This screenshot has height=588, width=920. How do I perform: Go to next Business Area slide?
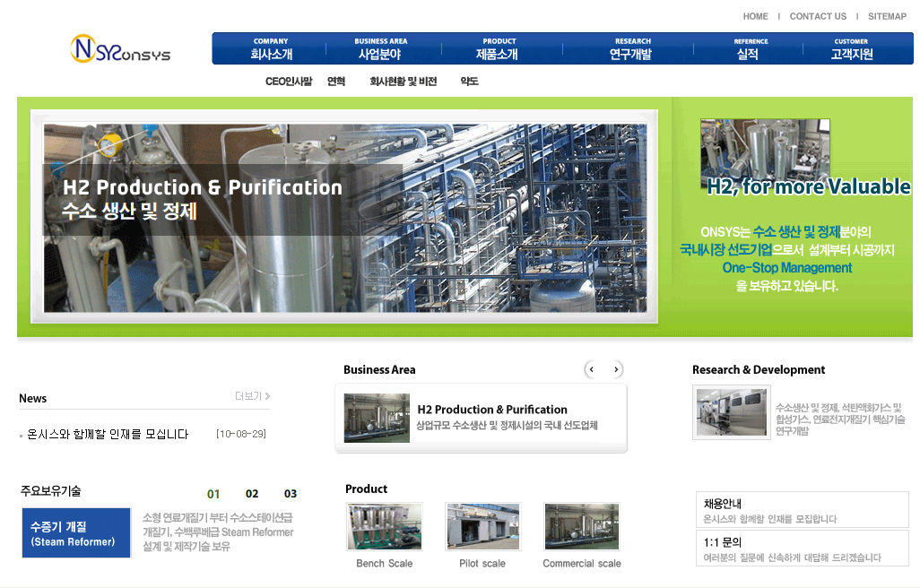coord(615,369)
